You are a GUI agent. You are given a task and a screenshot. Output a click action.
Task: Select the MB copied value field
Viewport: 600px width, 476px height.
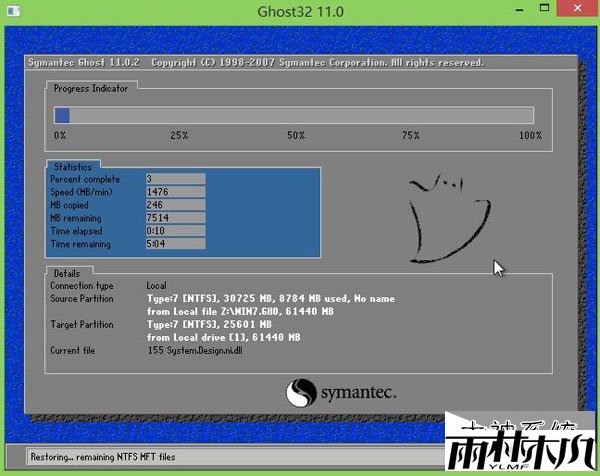click(x=175, y=205)
